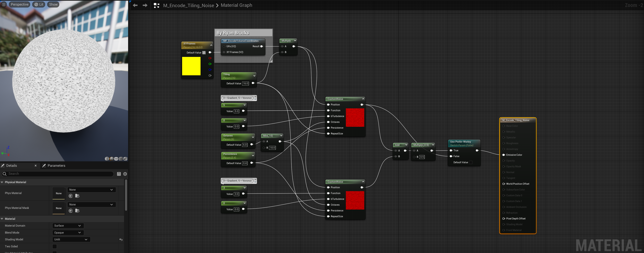Click the Perspective view button

19,4
